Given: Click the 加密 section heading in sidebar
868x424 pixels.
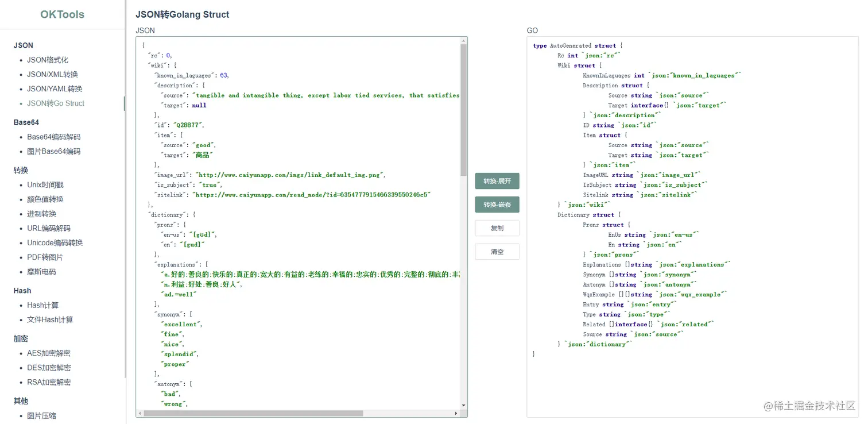Looking at the screenshot, I should 21,338.
